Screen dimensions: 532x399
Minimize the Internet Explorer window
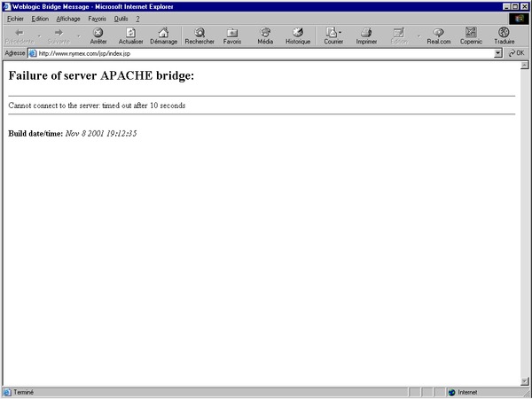coord(506,7)
